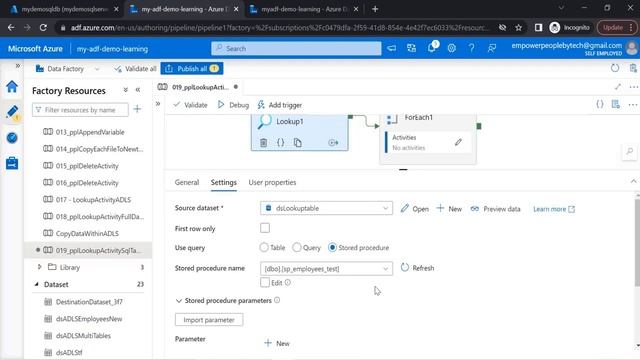Start pipeline Debug
640x360 pixels.
(x=233, y=105)
